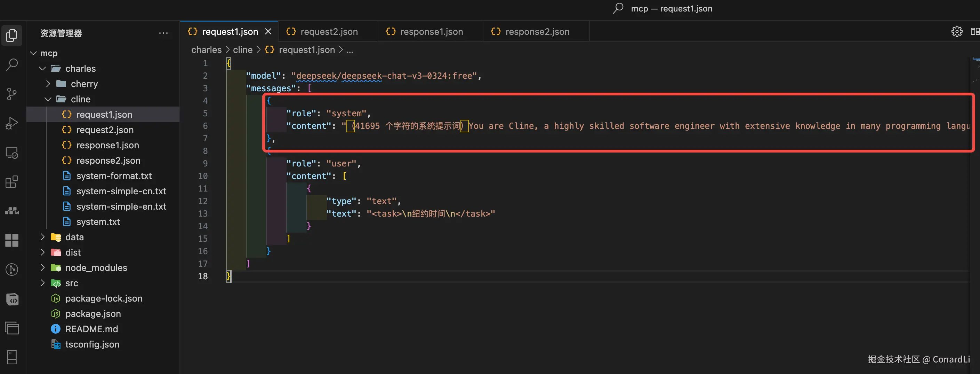Open README.md from the explorer

91,329
